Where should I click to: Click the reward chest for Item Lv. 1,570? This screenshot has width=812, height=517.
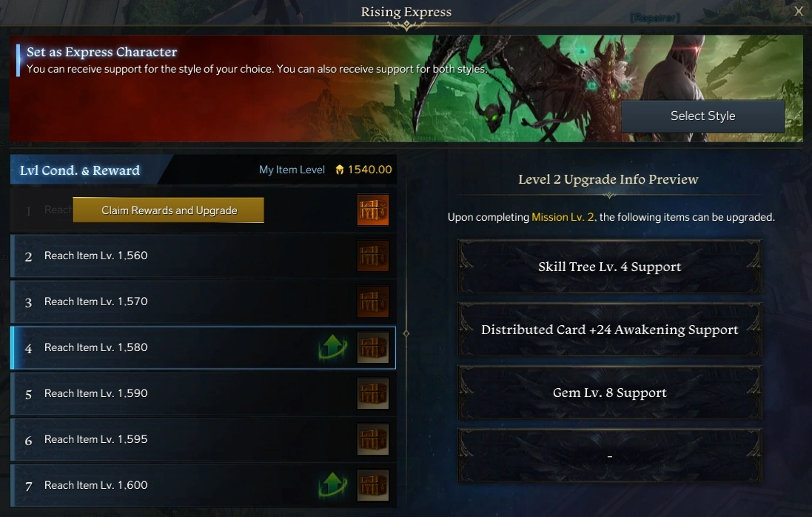(x=373, y=301)
